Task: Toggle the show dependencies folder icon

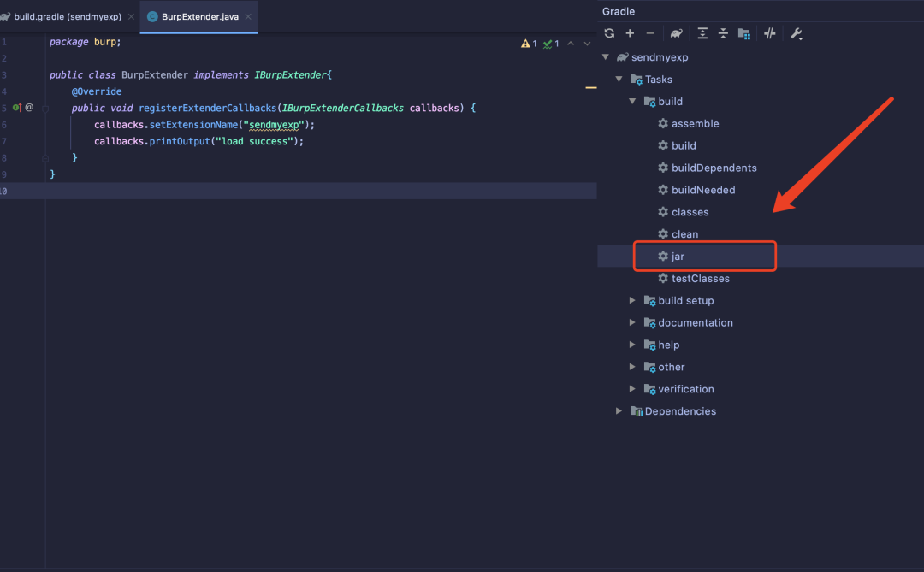Action: tap(744, 33)
